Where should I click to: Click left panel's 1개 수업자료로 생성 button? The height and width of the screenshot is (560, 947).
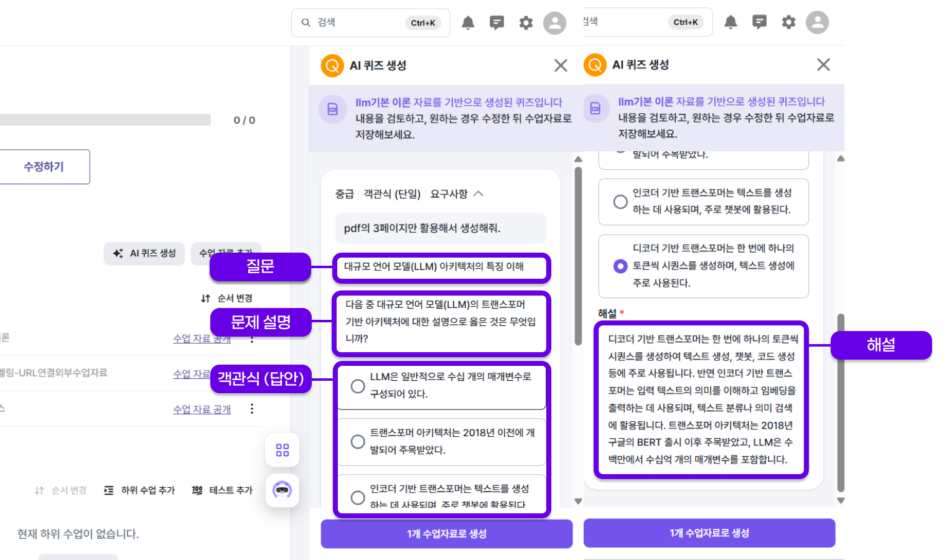tap(446, 534)
